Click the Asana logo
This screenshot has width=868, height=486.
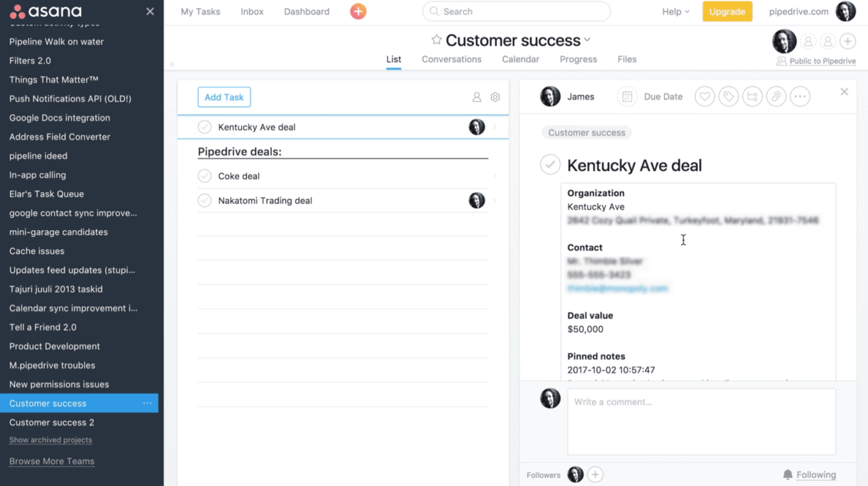point(45,11)
